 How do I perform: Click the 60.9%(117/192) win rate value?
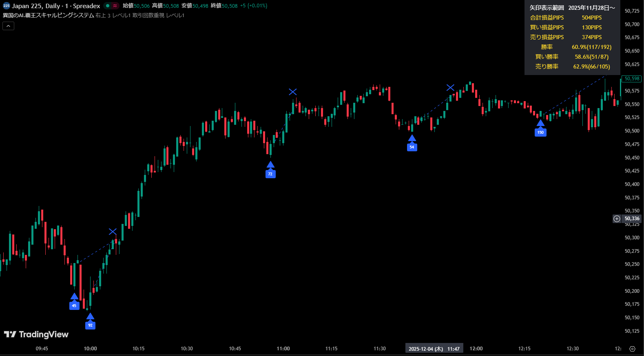591,47
